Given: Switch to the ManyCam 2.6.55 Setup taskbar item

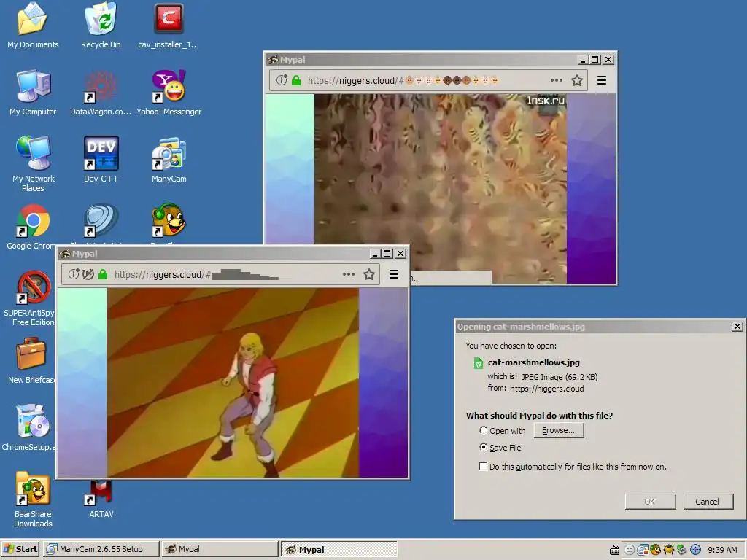Looking at the screenshot, I should tap(101, 549).
